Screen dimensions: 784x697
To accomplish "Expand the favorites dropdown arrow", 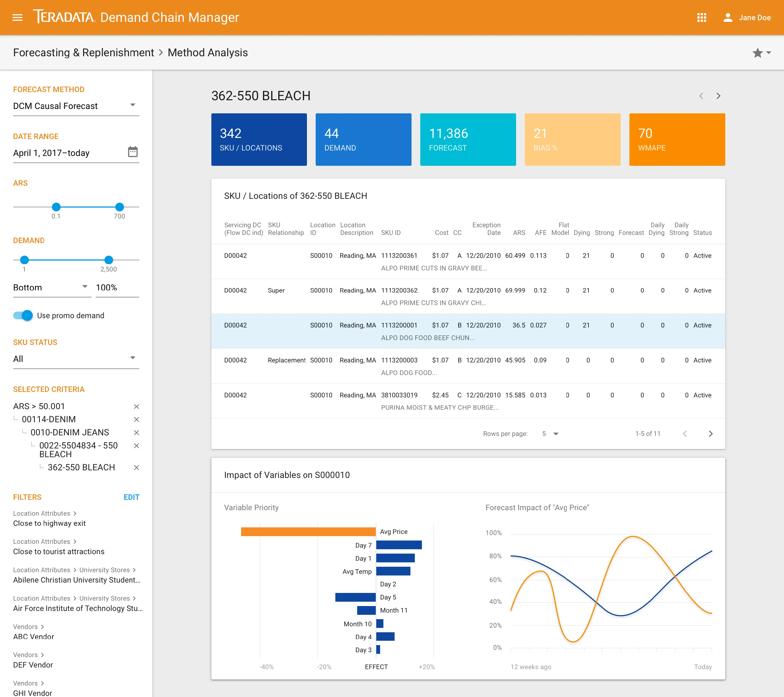I will point(769,53).
